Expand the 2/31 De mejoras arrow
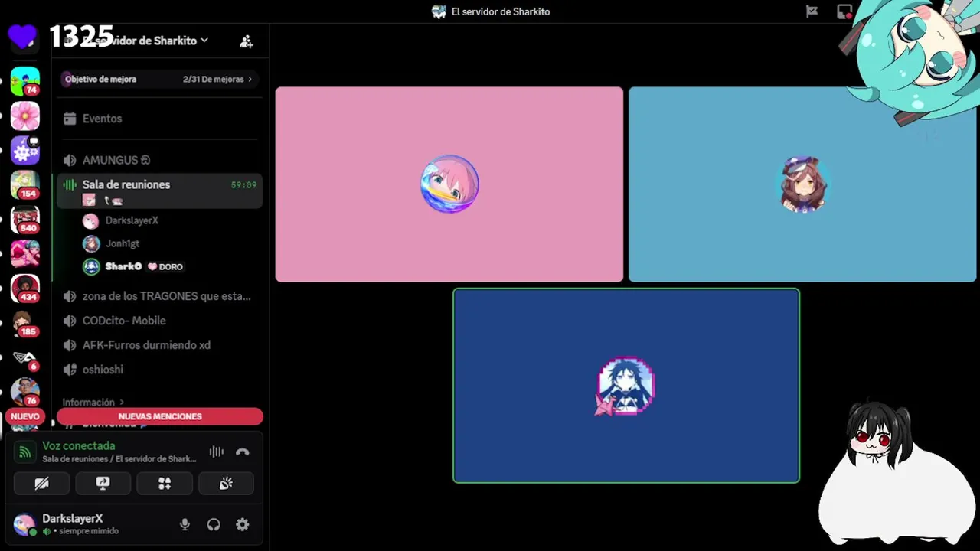 coord(250,79)
